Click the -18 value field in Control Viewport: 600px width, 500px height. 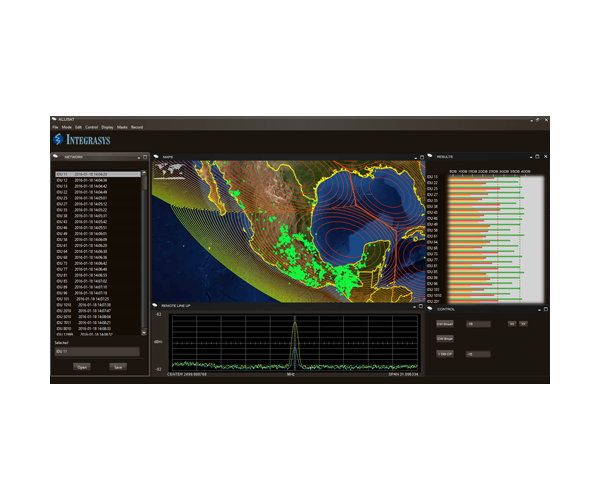[x=478, y=324]
